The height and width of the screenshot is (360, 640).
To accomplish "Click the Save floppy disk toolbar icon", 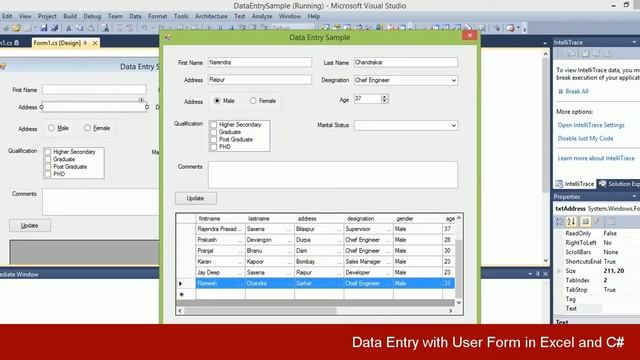I will [x=44, y=28].
